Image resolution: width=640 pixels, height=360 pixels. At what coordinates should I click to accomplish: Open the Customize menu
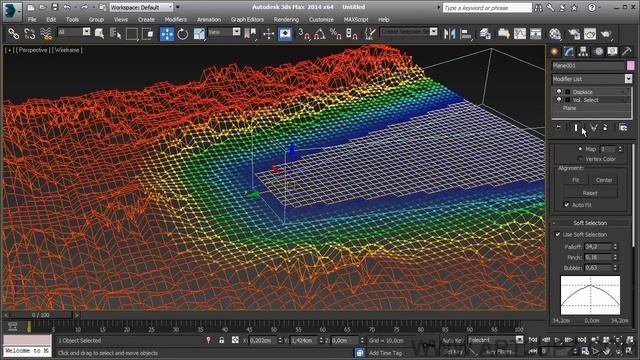(x=321, y=20)
